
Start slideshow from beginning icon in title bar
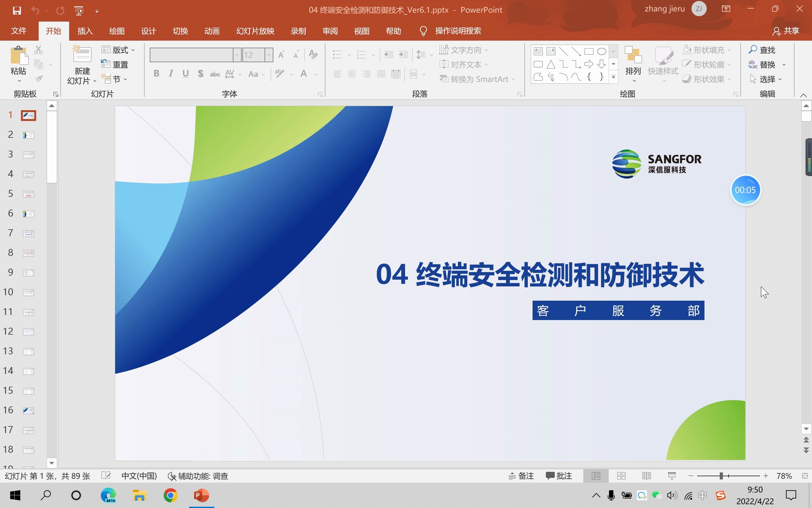point(79,10)
